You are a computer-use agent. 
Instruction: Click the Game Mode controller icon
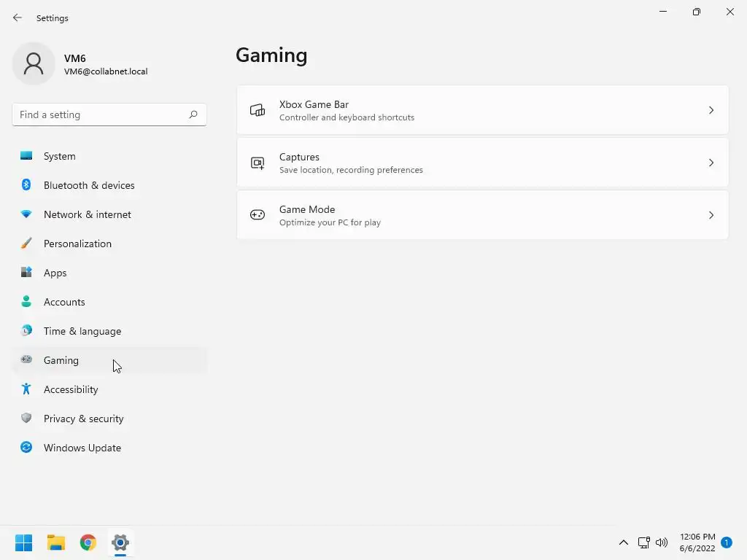coord(258,215)
